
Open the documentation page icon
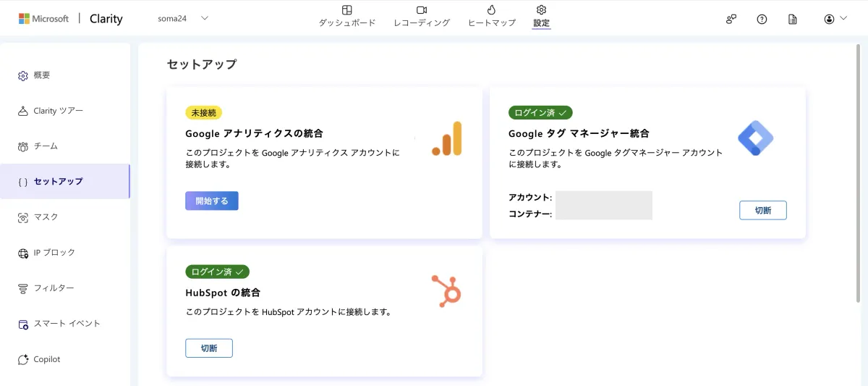tap(793, 19)
